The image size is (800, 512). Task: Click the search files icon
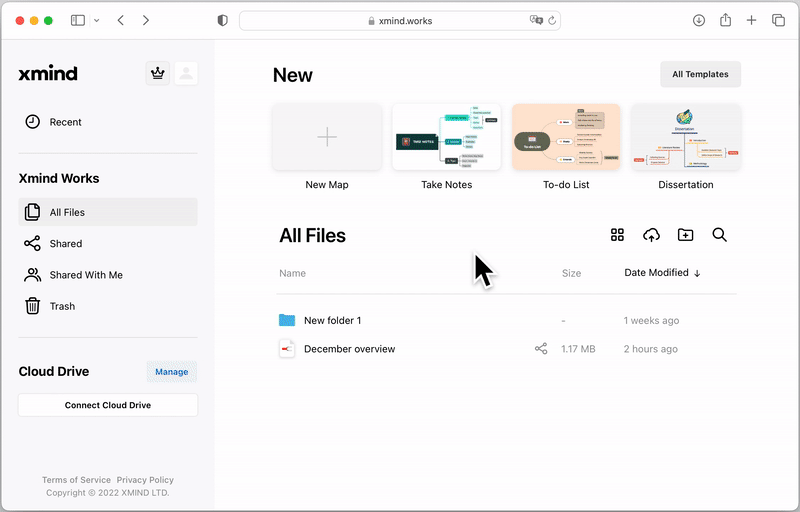[x=719, y=235]
